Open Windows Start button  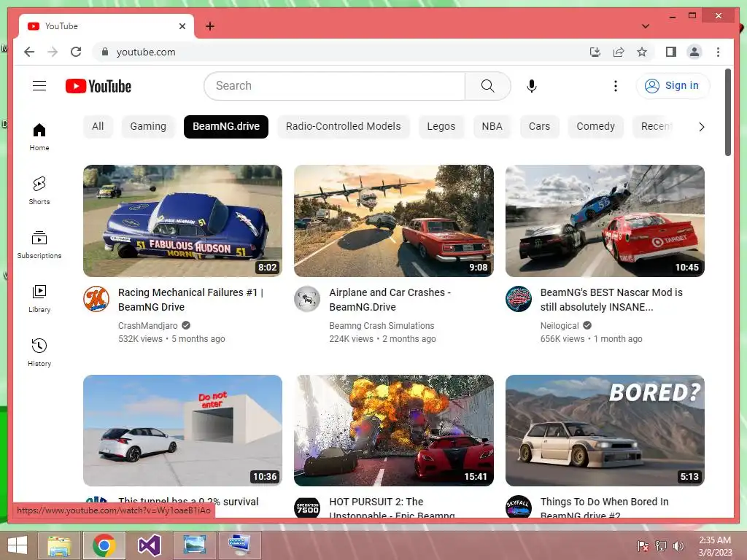point(18,545)
